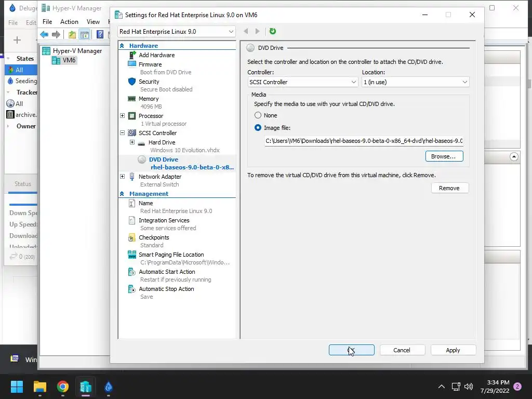Go to next settings page arrow

click(258, 31)
